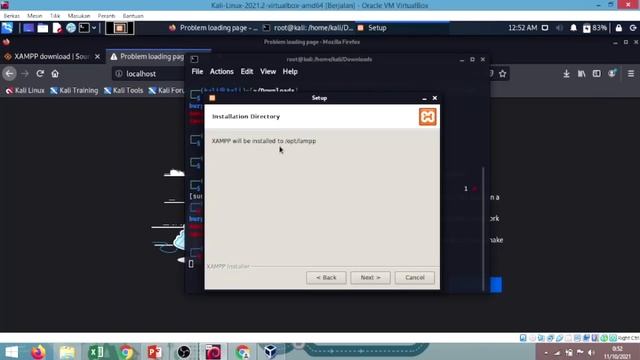Screen dimensions: 640x360
Task: Open the terminal Actions menu
Action: point(222,71)
